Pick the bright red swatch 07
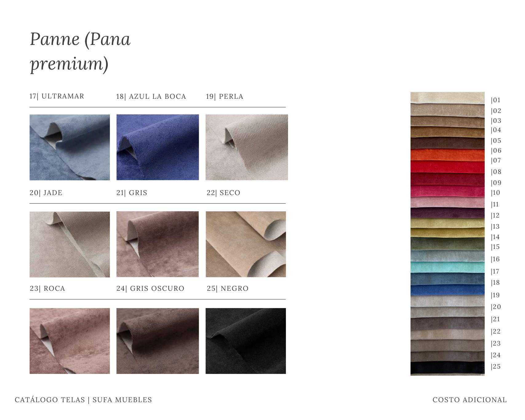The image size is (525, 420). pos(447,166)
